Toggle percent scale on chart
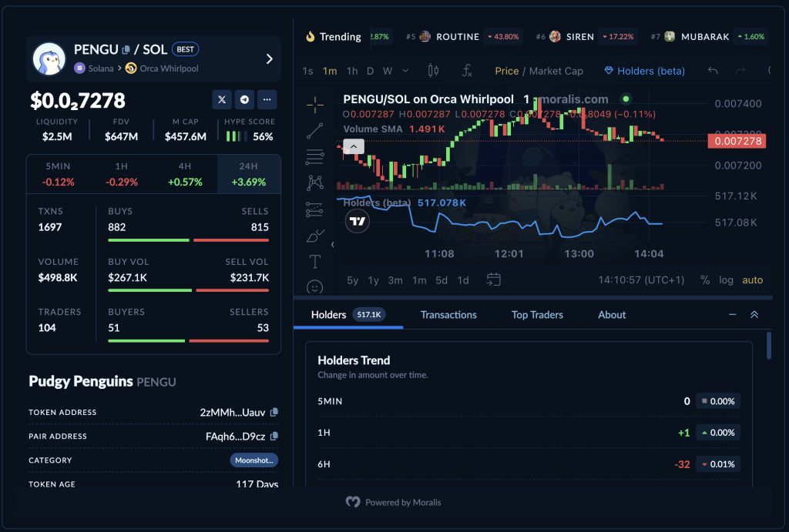The image size is (789, 532). 705,280
